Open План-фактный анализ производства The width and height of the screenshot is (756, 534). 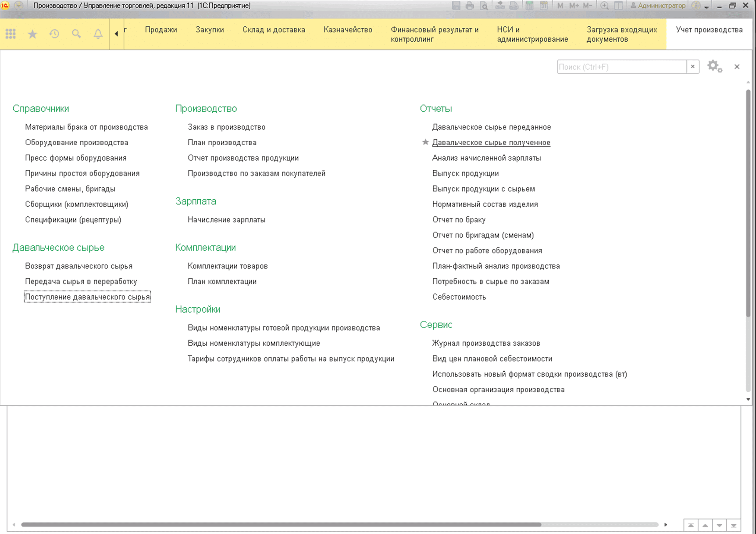point(496,266)
